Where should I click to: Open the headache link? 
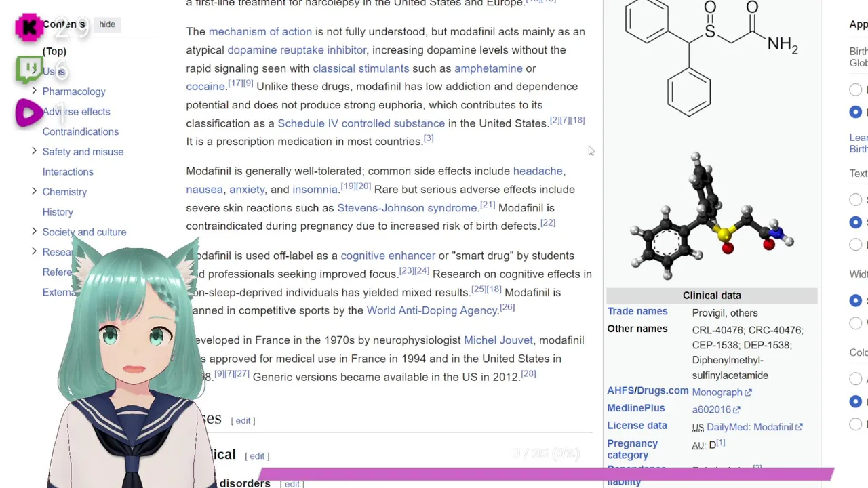point(538,171)
